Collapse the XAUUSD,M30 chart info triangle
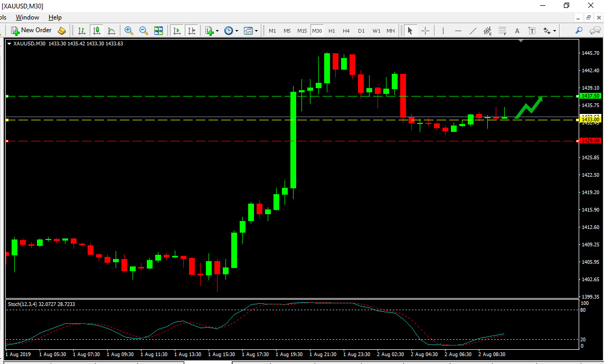The width and height of the screenshot is (604, 364). pos(10,44)
